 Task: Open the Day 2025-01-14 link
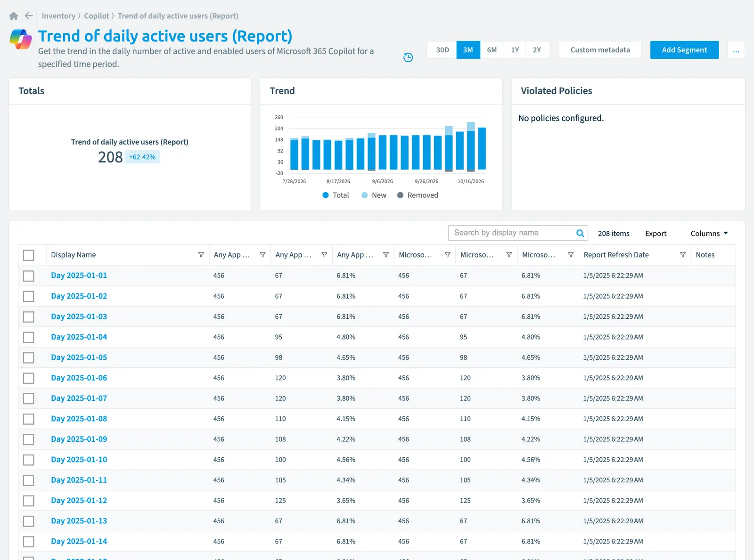click(x=79, y=542)
